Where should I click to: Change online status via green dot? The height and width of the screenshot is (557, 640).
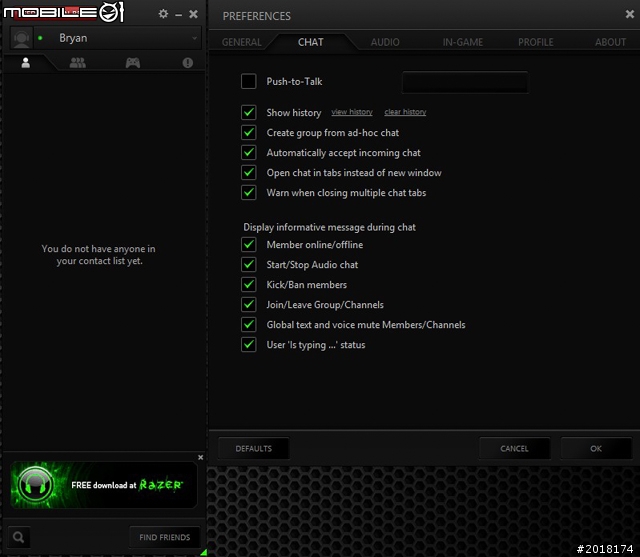click(40, 38)
